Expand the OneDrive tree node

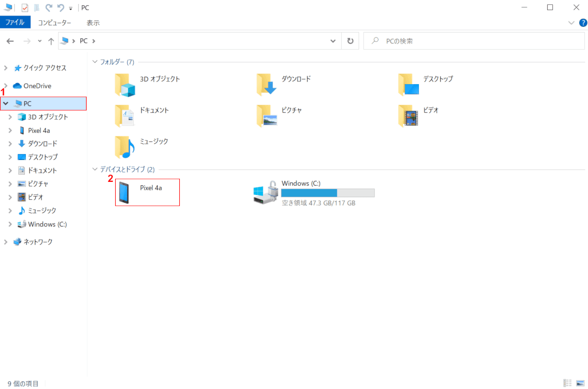pos(6,86)
